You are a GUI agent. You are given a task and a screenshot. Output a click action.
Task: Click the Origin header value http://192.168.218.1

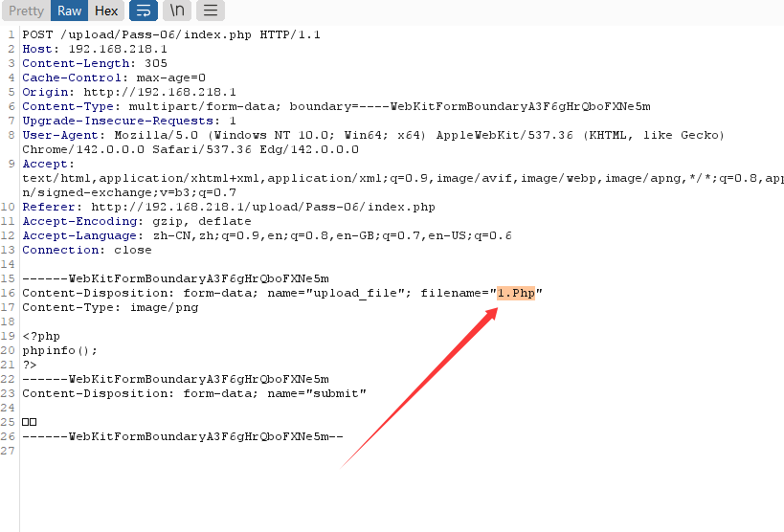[160, 93]
